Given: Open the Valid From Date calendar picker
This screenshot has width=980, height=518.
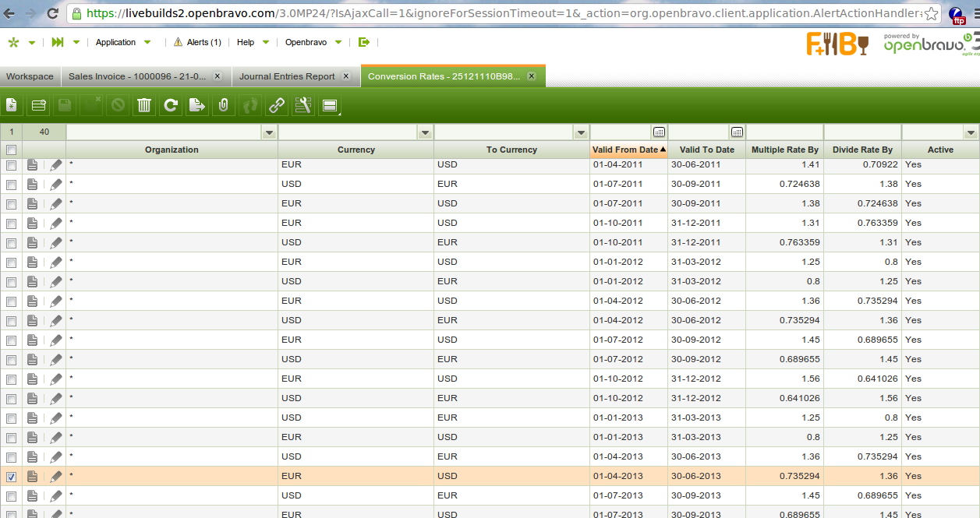Looking at the screenshot, I should pos(659,132).
